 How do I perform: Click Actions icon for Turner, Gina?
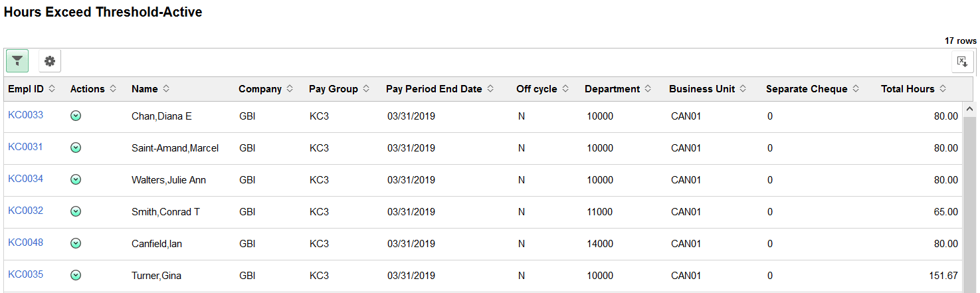point(76,275)
